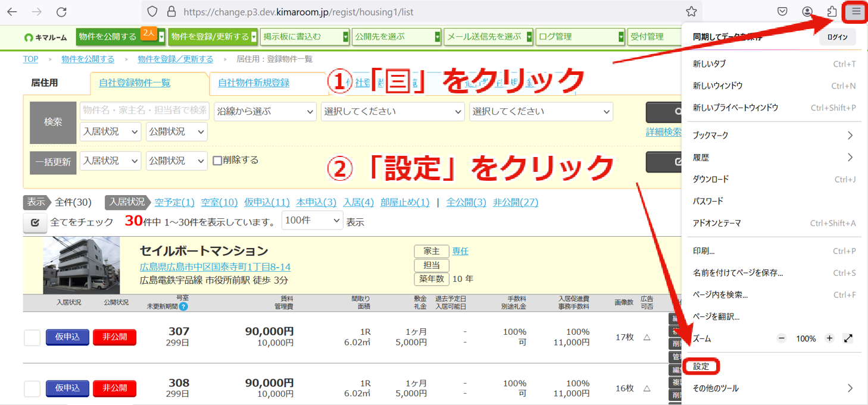Choose 印刷... from the menu
The image size is (868, 405).
coord(774,251)
